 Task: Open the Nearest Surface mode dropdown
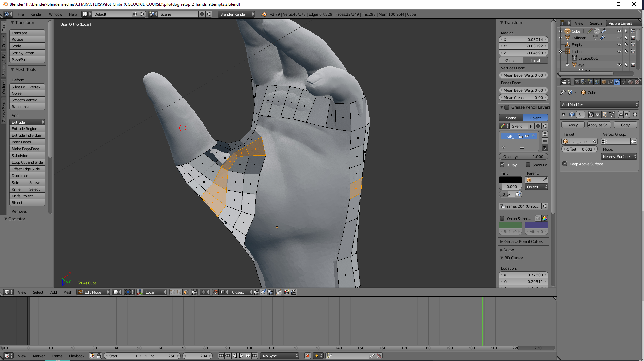click(618, 156)
